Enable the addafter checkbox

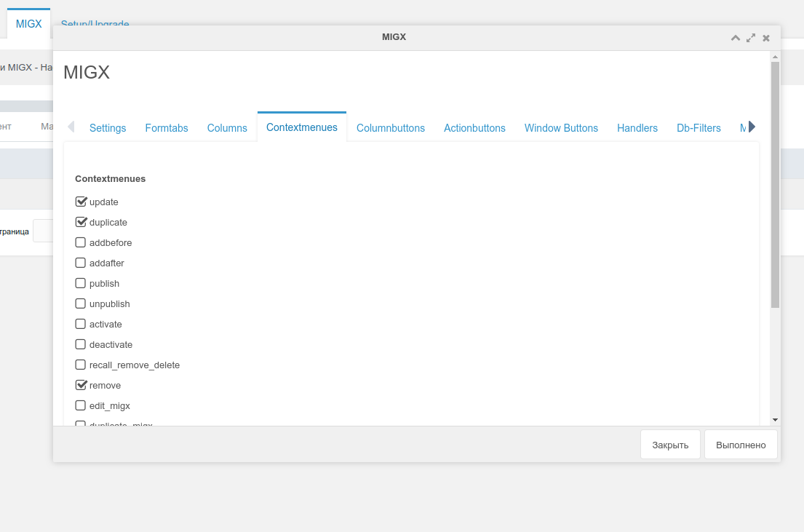tap(81, 263)
